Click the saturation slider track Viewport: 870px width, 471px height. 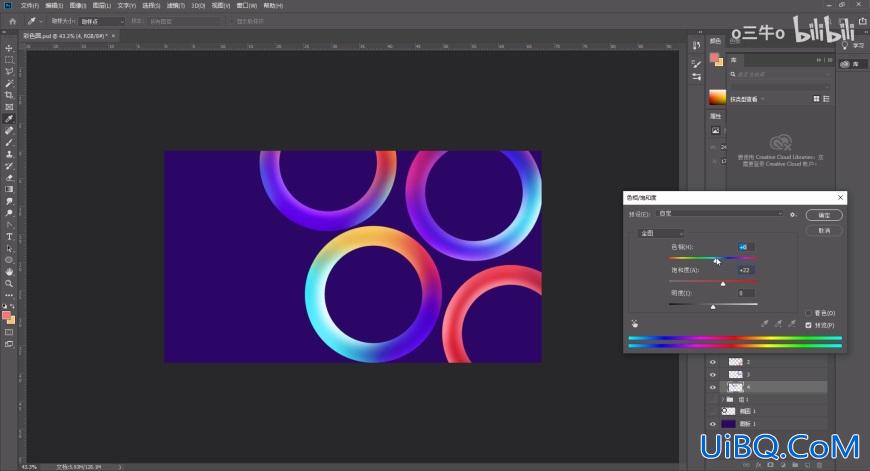tap(713, 281)
